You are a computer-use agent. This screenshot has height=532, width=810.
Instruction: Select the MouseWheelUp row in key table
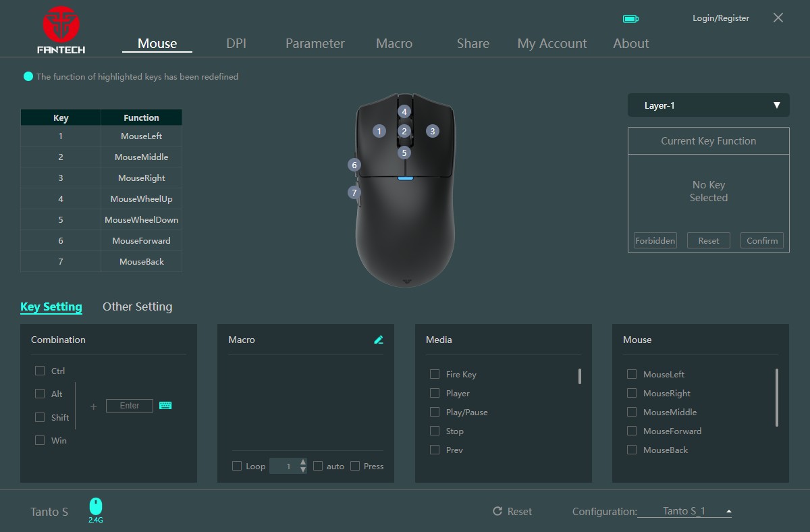click(x=101, y=199)
